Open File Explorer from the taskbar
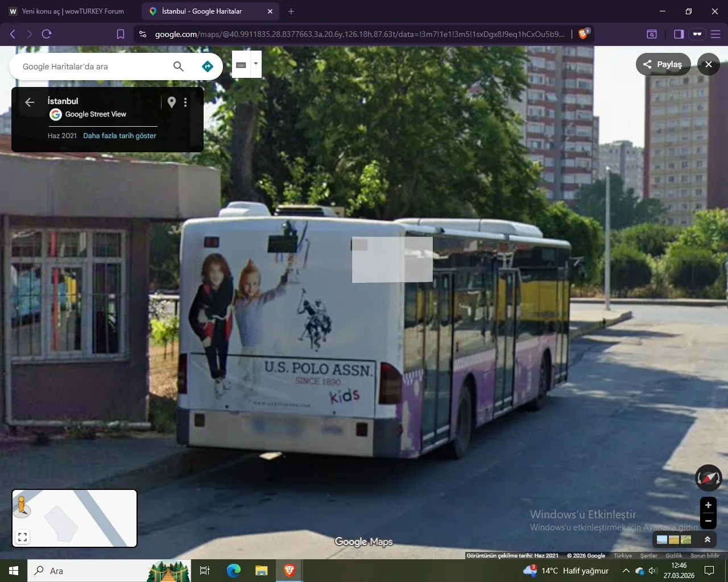The width and height of the screenshot is (728, 582). 261,571
